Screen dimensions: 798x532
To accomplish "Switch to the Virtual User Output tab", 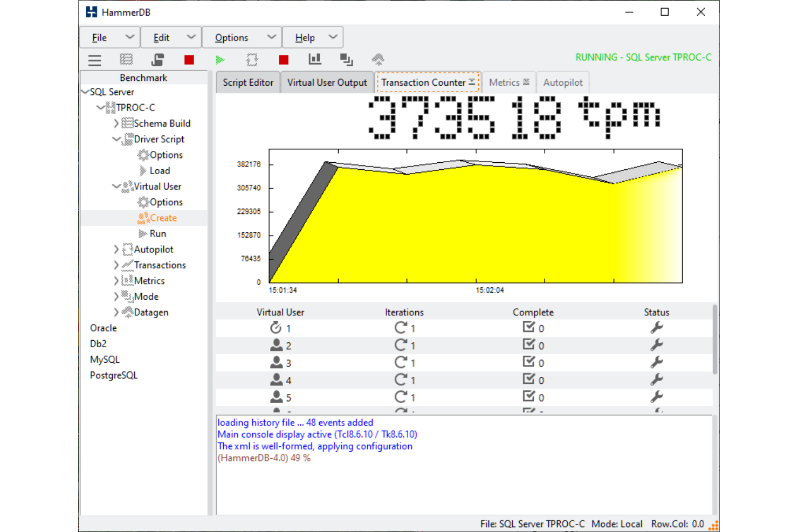I will [327, 82].
